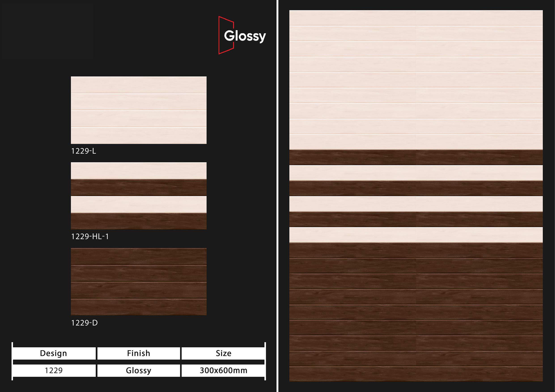The width and height of the screenshot is (555, 392).
Task: Click the Finish column header
Action: (x=139, y=353)
